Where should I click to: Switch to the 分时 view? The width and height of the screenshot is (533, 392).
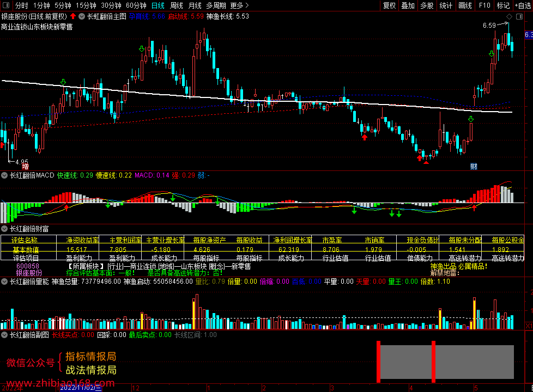[22, 5]
